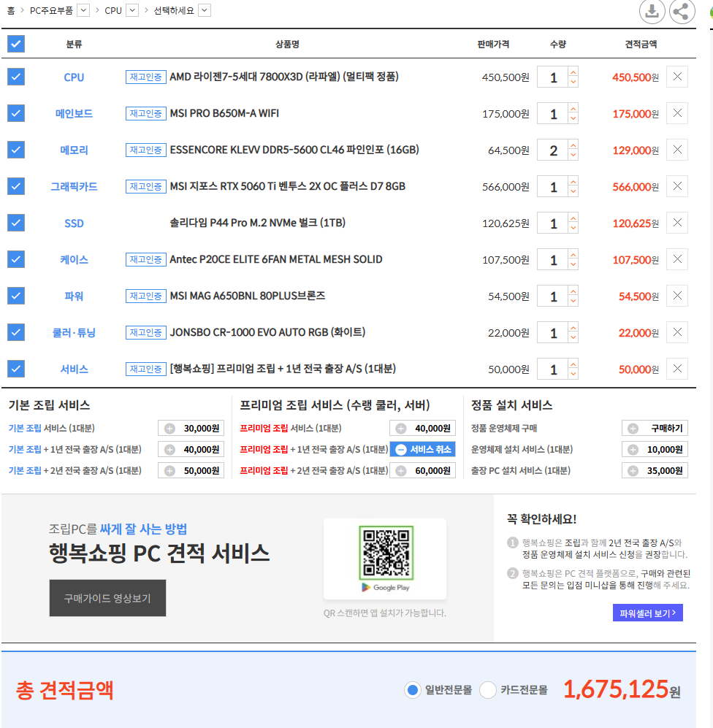
Task: Decrease SSD quantity with down arrow
Action: 573,229
